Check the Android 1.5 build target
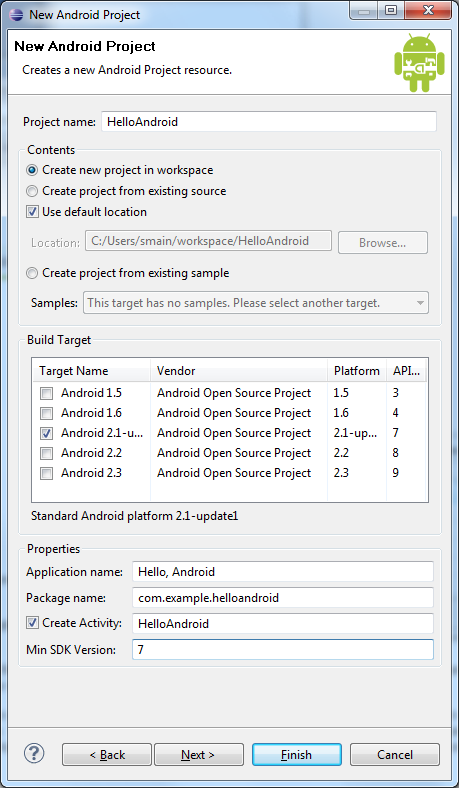The image size is (459, 788). point(46,393)
